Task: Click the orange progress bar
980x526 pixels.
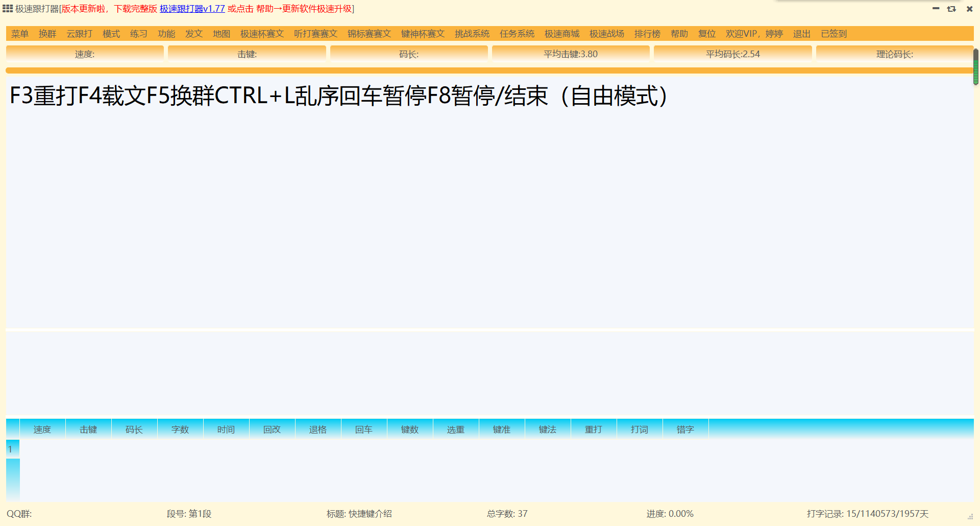Action: click(489, 70)
